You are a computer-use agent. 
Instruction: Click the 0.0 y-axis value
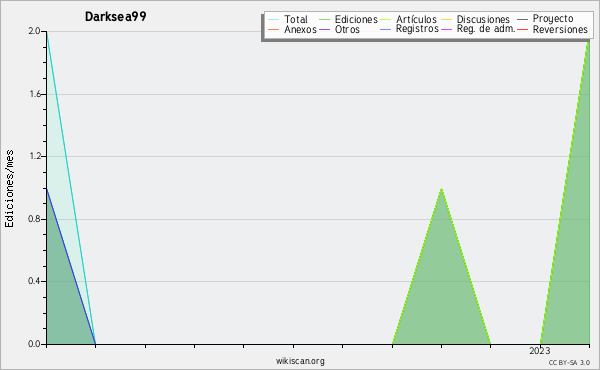tap(34, 344)
